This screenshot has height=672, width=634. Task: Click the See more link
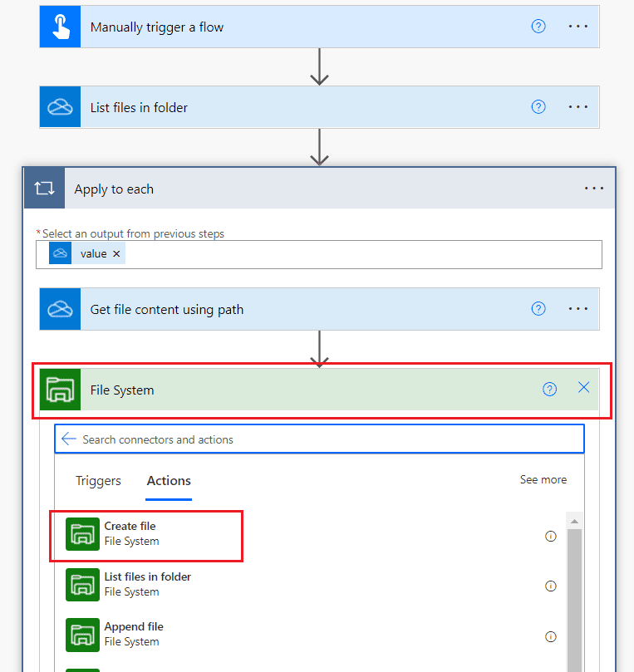(543, 479)
